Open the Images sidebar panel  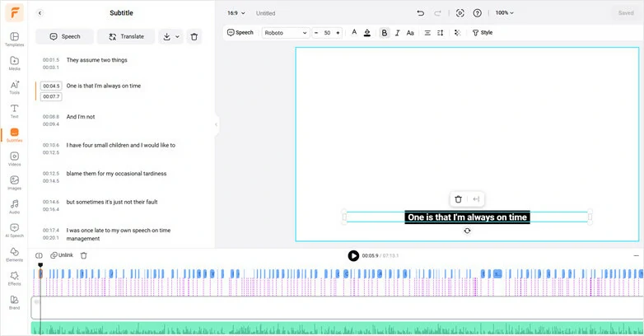pos(14,182)
